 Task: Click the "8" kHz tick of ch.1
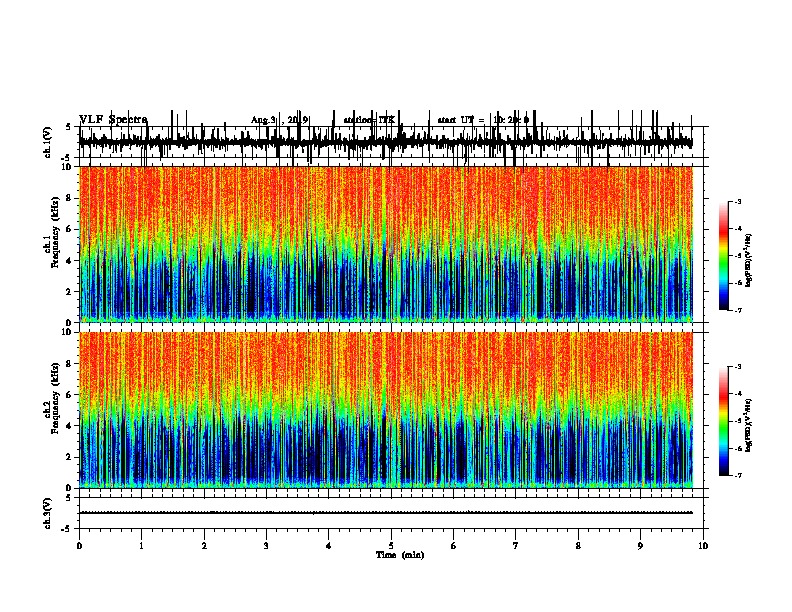[x=69, y=198]
